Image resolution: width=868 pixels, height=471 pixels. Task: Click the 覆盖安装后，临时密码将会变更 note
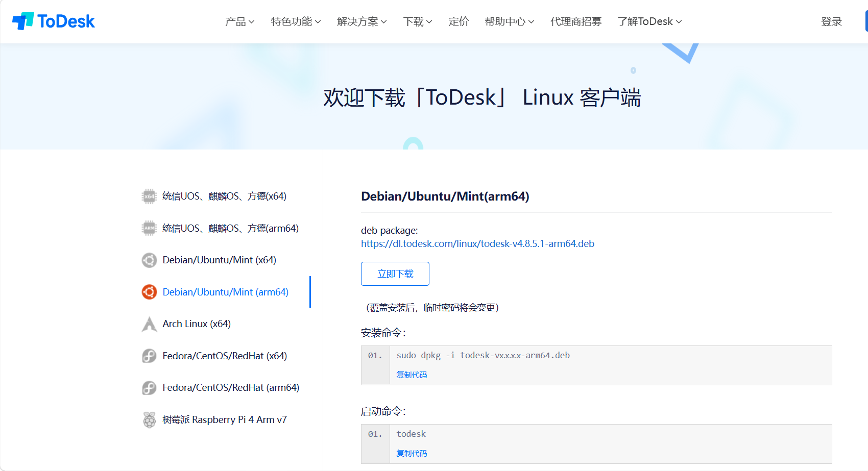point(432,307)
